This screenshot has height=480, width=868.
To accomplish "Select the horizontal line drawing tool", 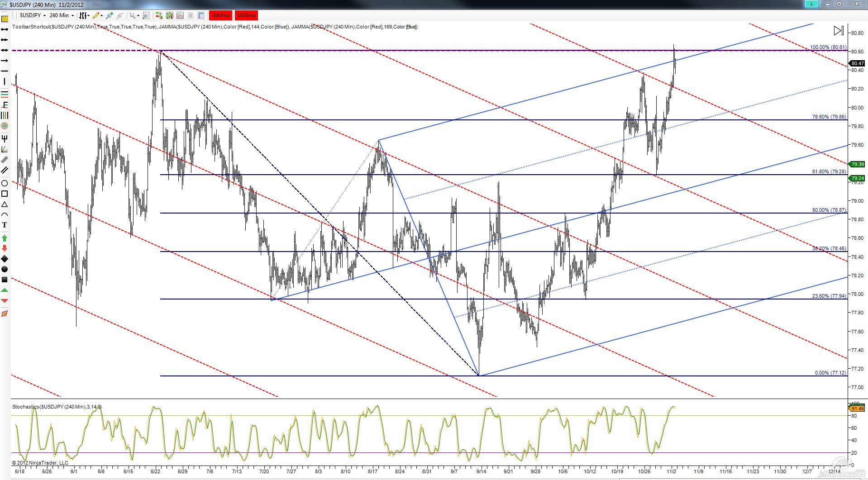I will point(5,71).
